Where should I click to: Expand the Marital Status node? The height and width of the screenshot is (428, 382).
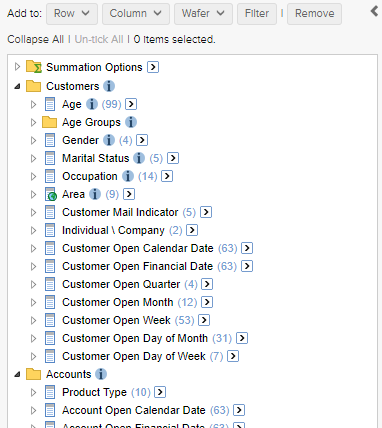(x=33, y=158)
